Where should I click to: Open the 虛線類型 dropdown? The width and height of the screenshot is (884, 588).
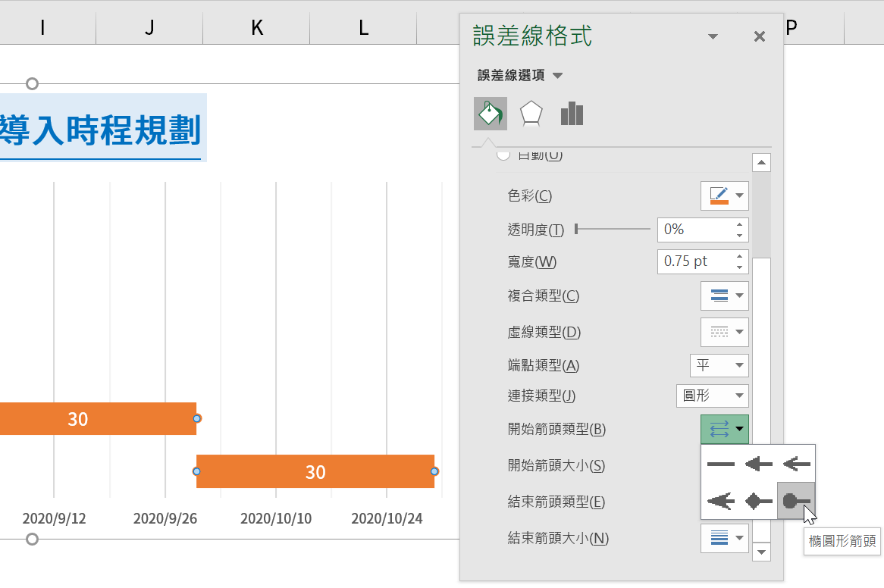coord(725,332)
